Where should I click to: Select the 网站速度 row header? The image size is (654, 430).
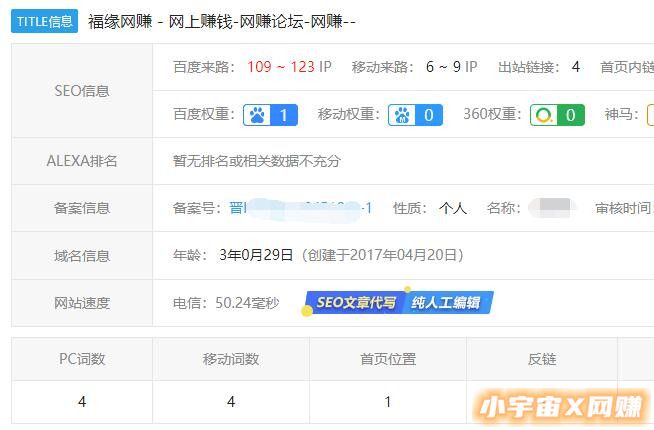pyautogui.click(x=82, y=303)
